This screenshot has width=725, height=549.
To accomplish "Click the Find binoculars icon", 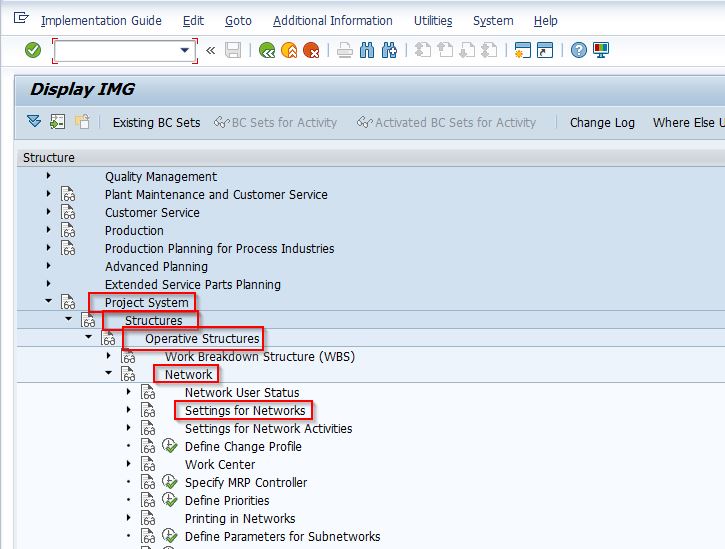I will pyautogui.click(x=367, y=50).
